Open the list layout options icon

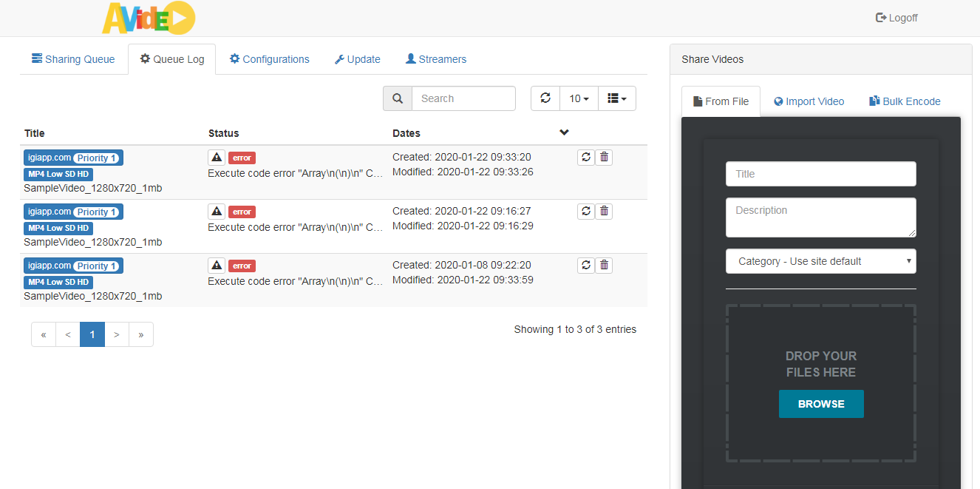click(x=617, y=98)
